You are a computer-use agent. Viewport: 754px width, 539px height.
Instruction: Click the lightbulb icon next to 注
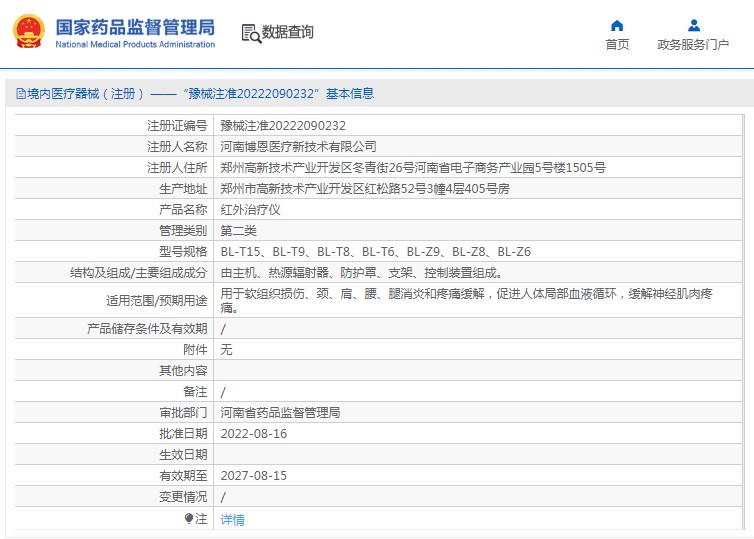click(x=188, y=518)
